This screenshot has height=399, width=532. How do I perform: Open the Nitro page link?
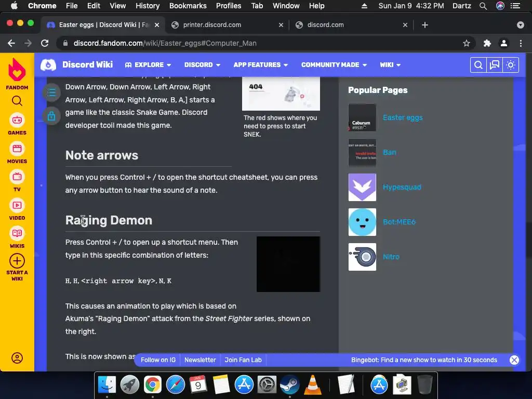391,257
